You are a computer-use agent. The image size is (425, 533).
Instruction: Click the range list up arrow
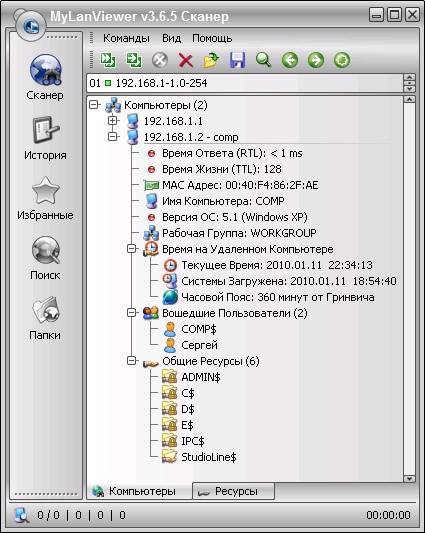click(409, 77)
